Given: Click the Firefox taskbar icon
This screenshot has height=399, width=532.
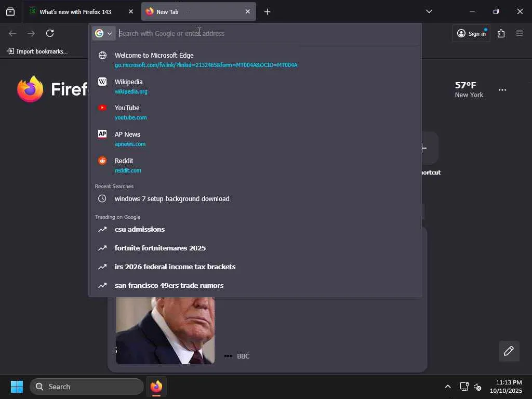Looking at the screenshot, I should point(156,387).
